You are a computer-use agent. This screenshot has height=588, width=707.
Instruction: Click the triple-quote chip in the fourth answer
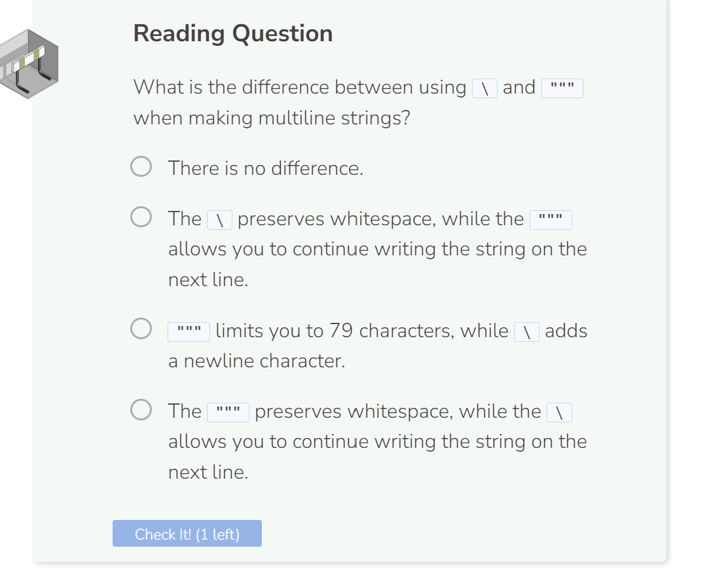click(228, 411)
